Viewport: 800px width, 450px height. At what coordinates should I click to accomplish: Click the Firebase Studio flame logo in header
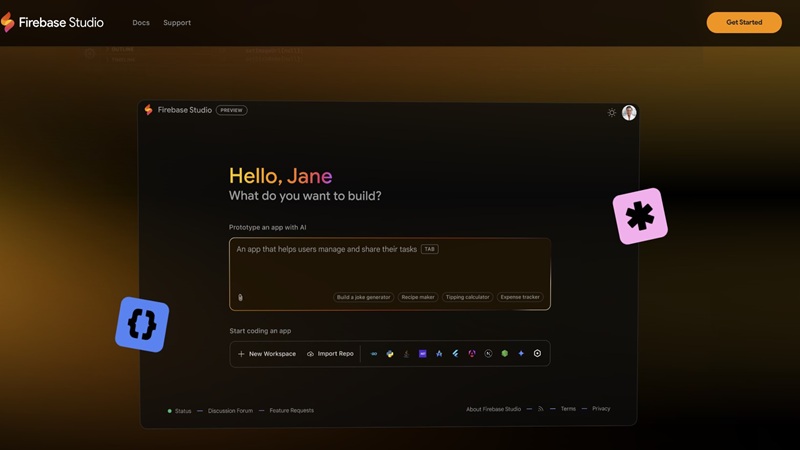8,22
